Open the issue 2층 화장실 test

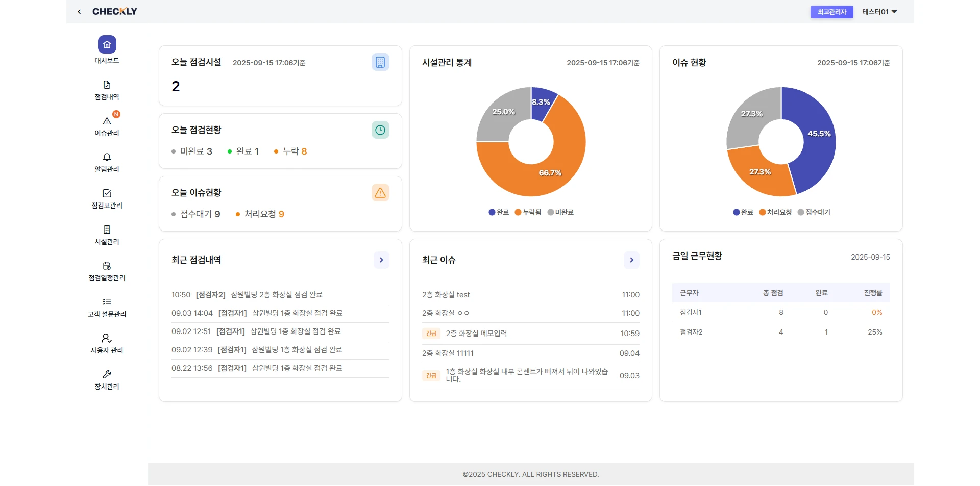(x=531, y=295)
